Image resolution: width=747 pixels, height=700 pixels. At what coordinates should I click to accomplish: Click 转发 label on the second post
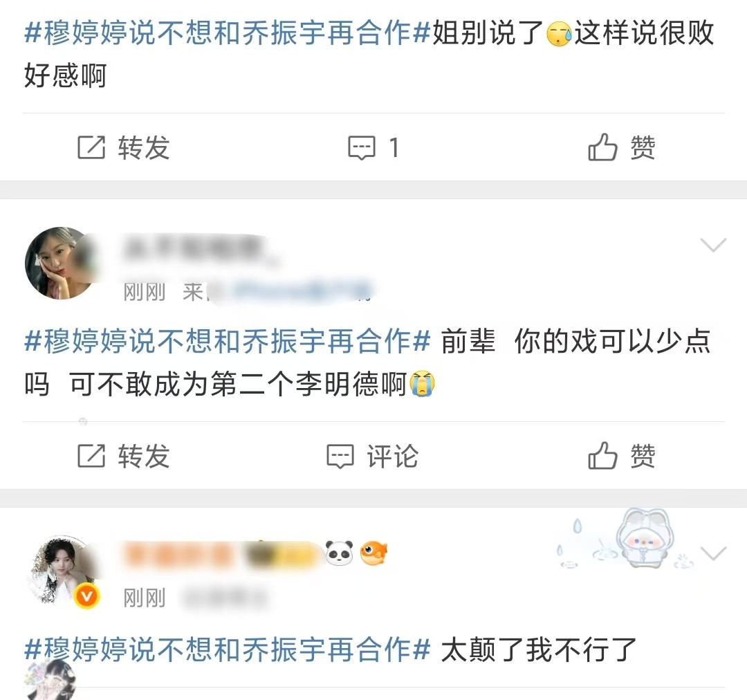(144, 456)
